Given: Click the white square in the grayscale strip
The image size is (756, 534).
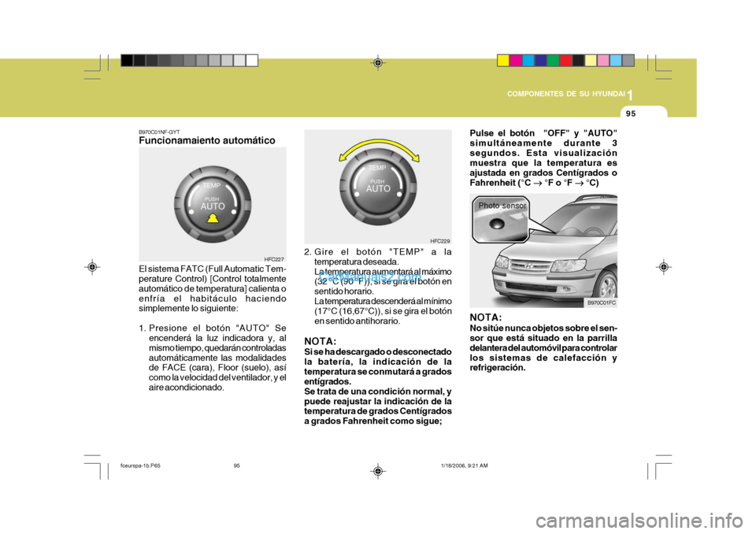Looking at the screenshot, I should tap(252, 61).
